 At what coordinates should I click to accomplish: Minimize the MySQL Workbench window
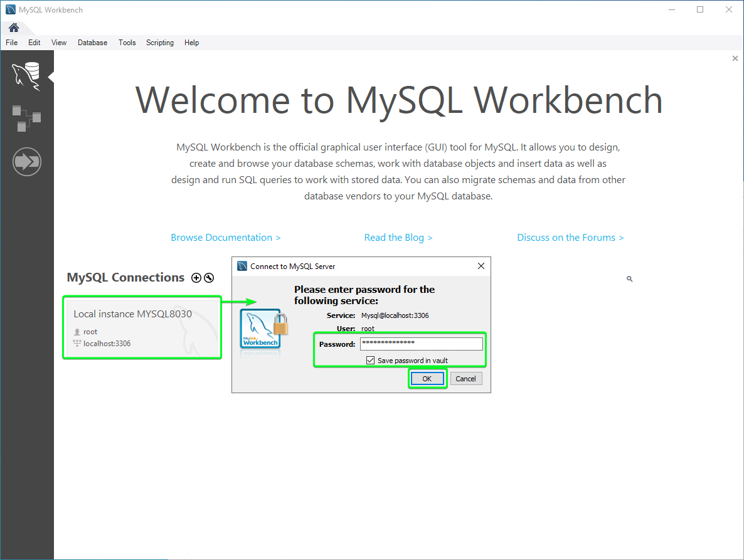[672, 9]
